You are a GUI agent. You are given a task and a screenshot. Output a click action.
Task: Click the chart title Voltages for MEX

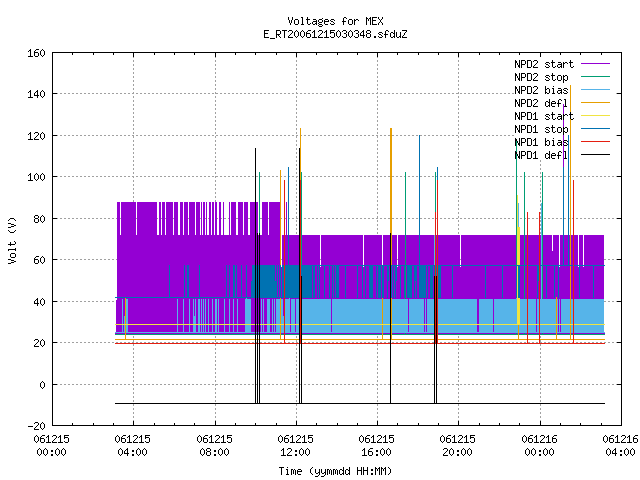pos(335,21)
